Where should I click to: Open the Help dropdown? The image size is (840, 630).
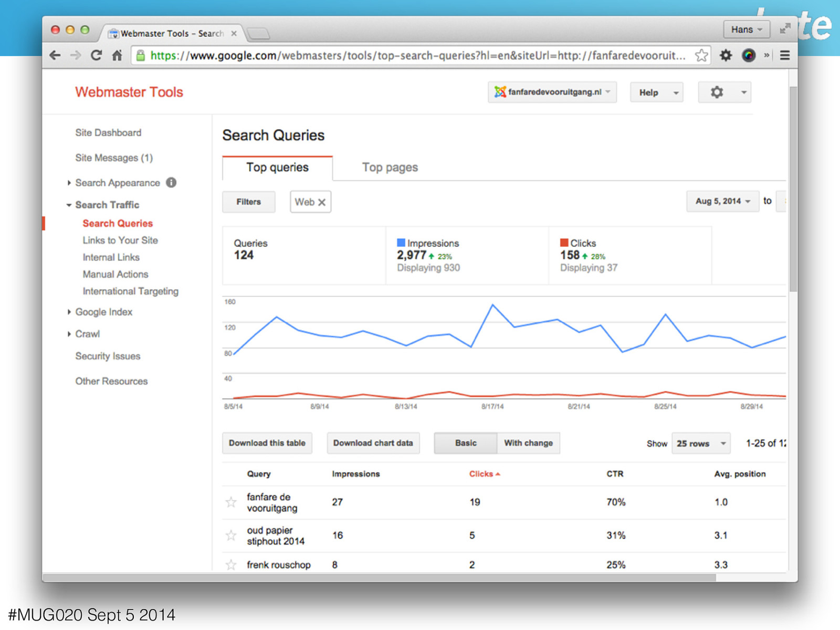(x=657, y=92)
